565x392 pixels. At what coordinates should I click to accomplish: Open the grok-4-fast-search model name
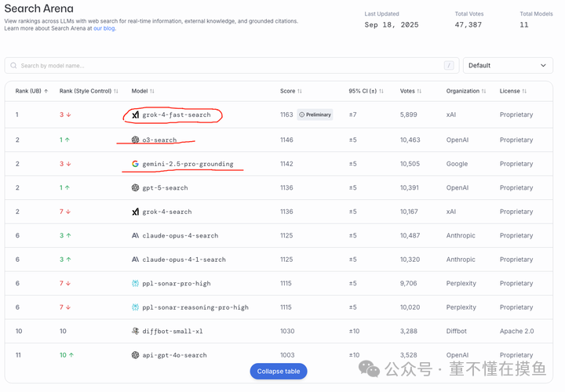177,114
